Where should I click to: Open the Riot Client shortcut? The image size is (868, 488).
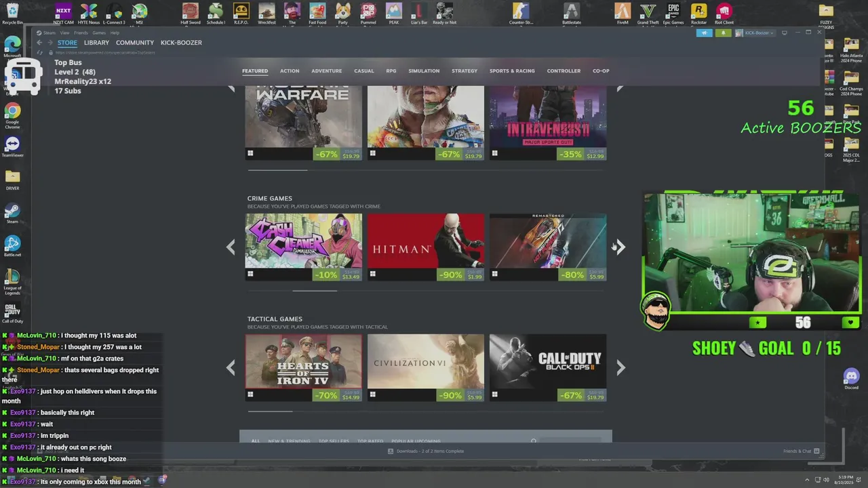pos(724,13)
